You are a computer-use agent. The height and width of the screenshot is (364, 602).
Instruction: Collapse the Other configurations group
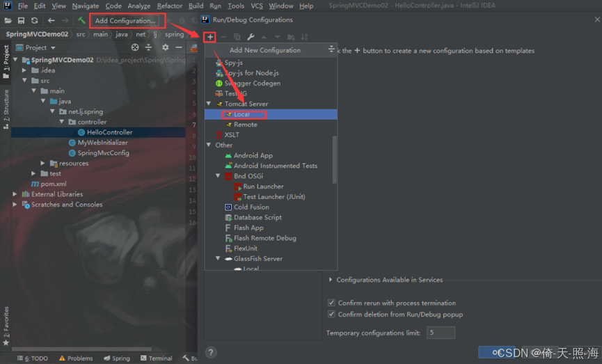coord(209,145)
